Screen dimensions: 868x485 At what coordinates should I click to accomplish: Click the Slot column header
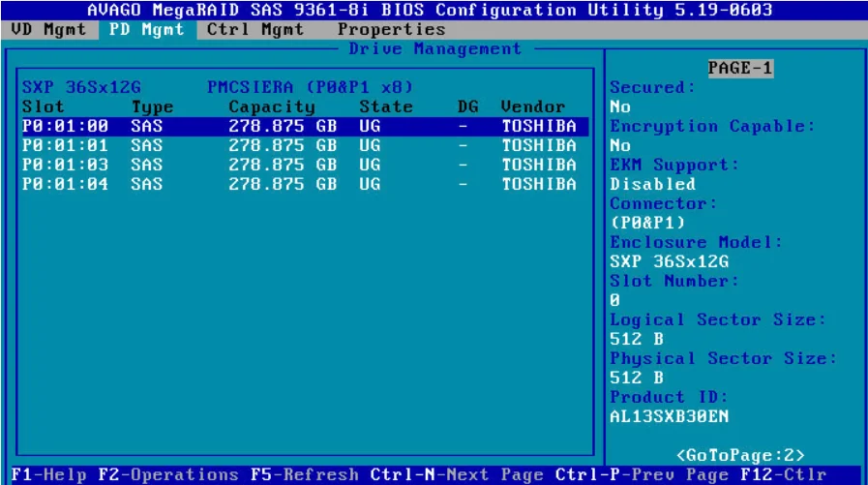[x=44, y=106]
